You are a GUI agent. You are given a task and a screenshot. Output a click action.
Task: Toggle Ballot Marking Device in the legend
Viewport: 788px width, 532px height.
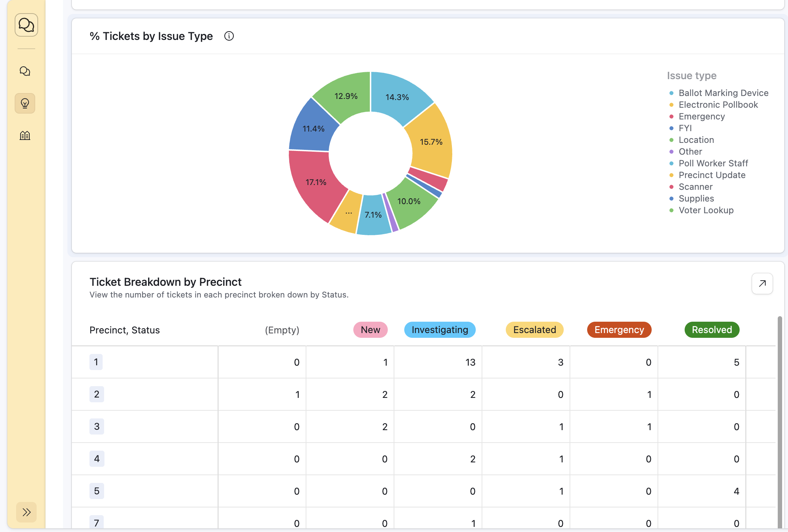pyautogui.click(x=671, y=93)
